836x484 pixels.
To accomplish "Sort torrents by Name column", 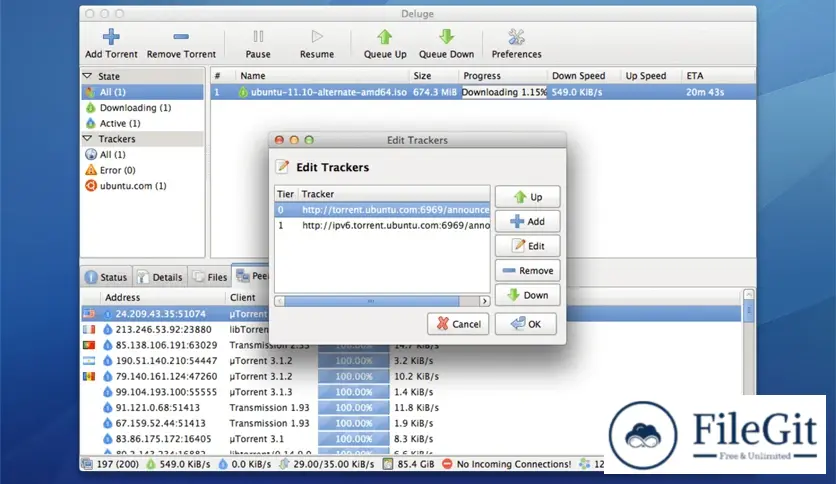I will point(322,76).
